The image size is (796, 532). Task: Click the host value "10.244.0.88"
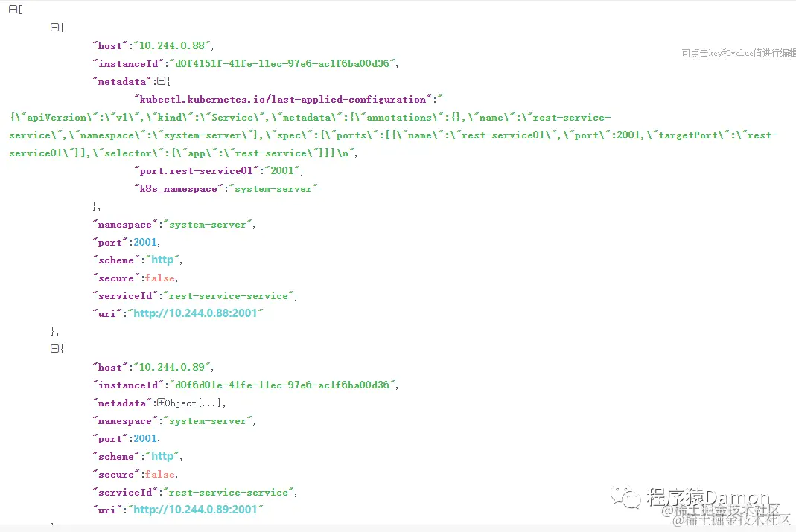point(172,45)
